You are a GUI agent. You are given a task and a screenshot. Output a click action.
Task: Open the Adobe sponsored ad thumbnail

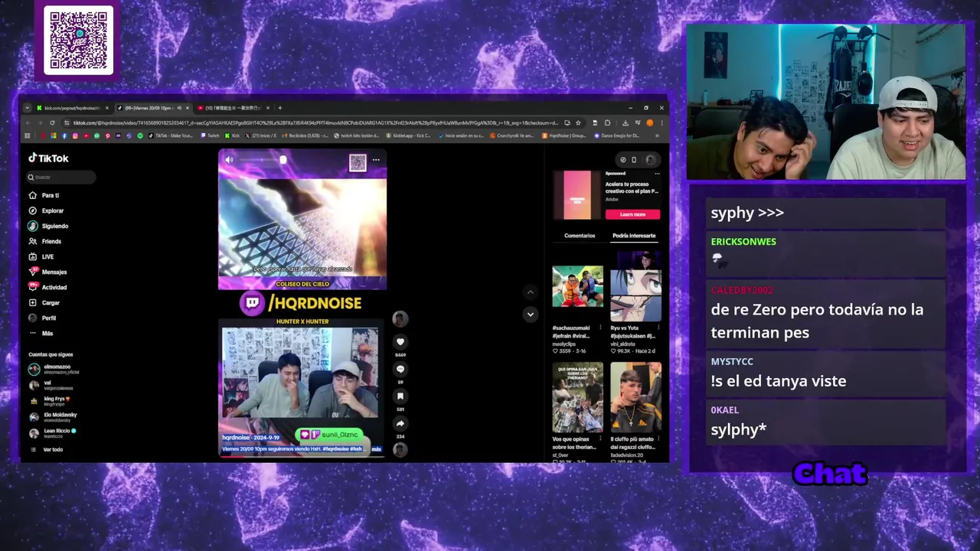coord(577,195)
